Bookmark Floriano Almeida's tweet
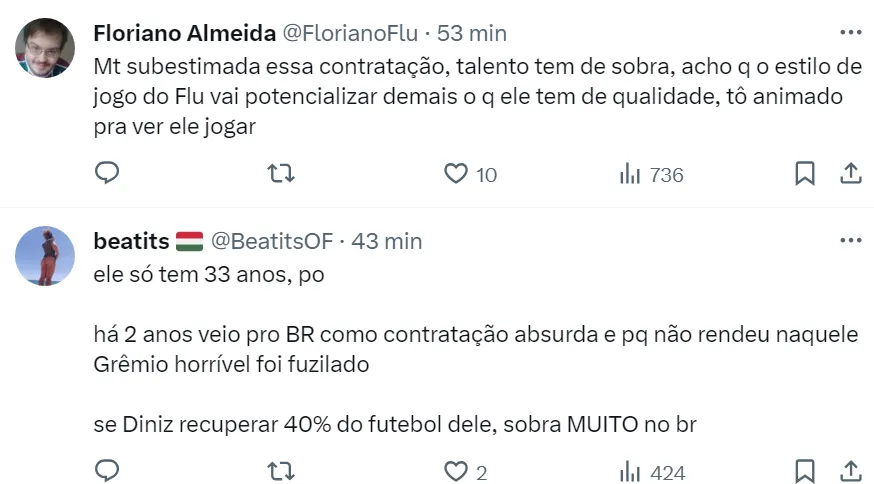The width and height of the screenshot is (874, 484). (804, 174)
